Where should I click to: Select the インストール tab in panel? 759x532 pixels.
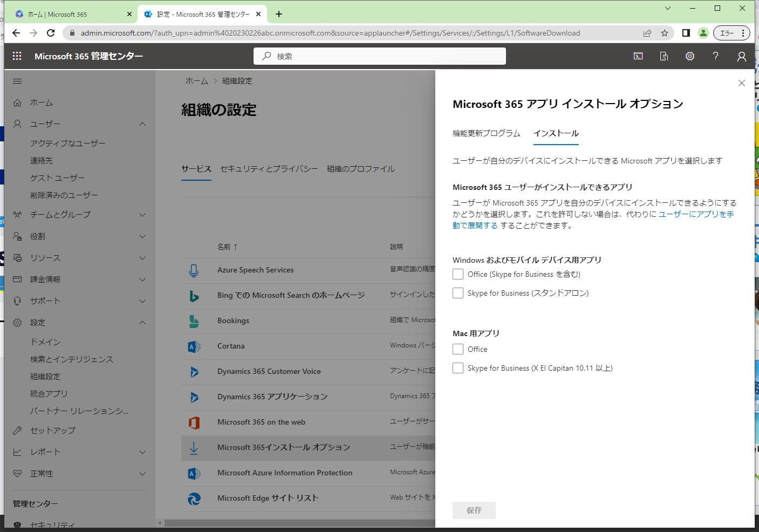(556, 133)
